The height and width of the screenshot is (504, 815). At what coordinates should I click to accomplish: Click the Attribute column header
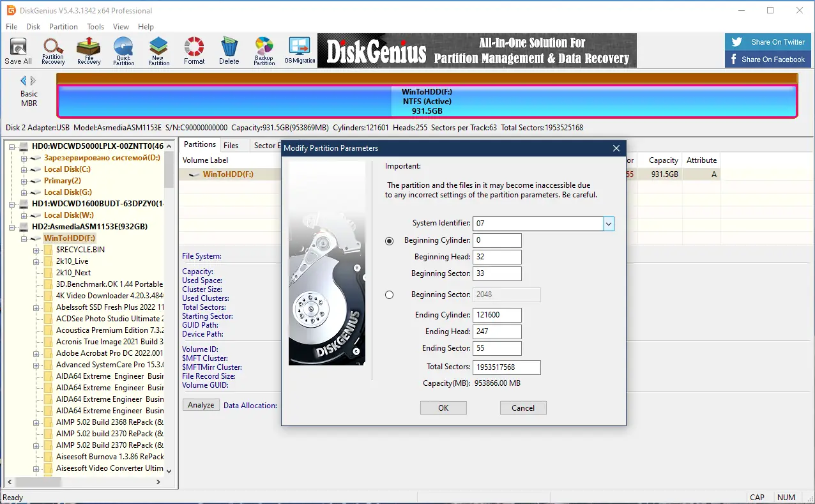[701, 160]
